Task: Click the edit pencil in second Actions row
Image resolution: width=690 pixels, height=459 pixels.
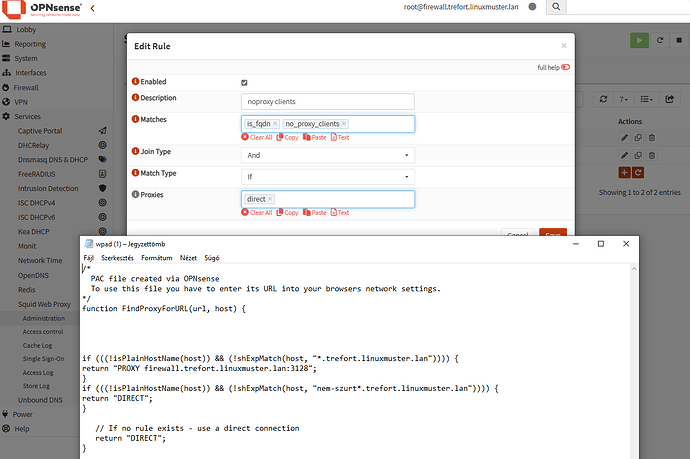Action: coord(624,155)
